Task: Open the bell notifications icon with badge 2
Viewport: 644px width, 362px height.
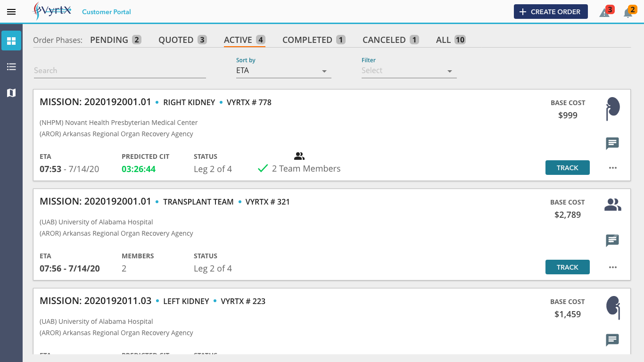Action: tap(630, 12)
